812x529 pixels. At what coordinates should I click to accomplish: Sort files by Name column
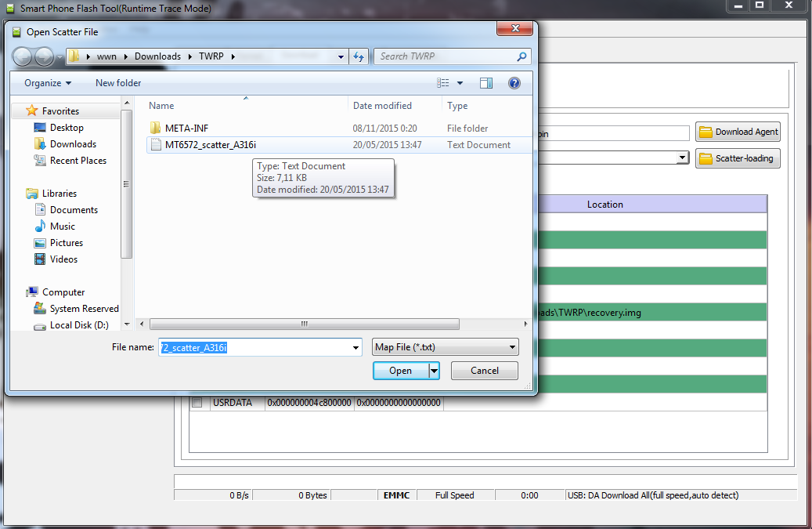tap(161, 106)
